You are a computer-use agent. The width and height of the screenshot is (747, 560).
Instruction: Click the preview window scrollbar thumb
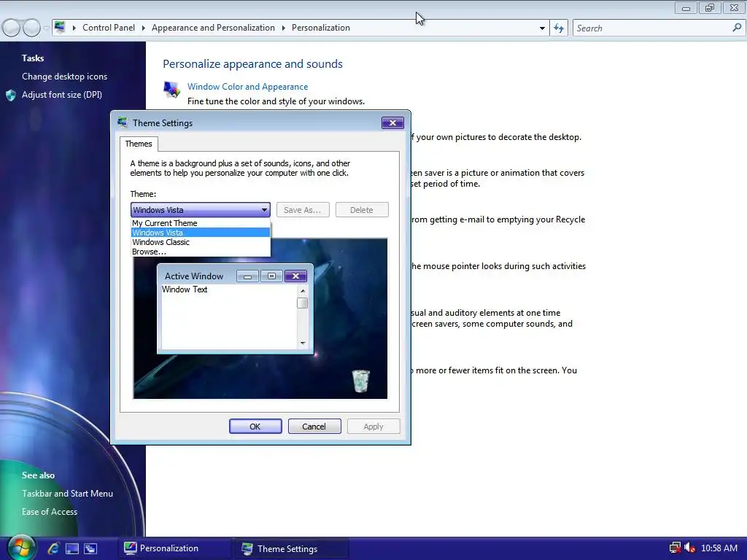tap(302, 303)
